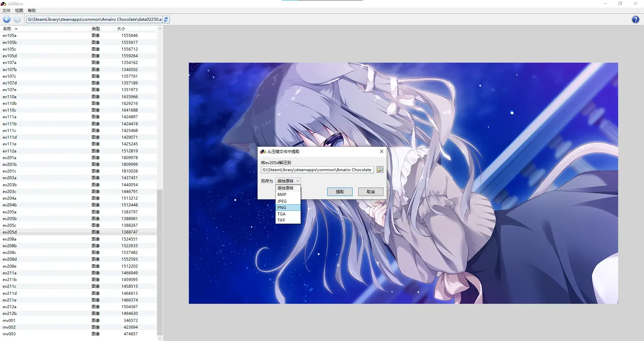644x341 pixels.
Task: Select file ev211c
Action: point(78,286)
